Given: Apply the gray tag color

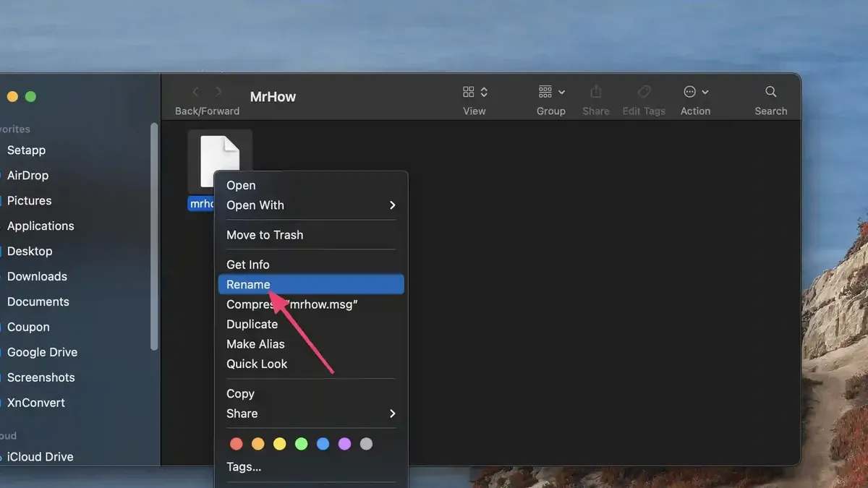Looking at the screenshot, I should click(367, 444).
